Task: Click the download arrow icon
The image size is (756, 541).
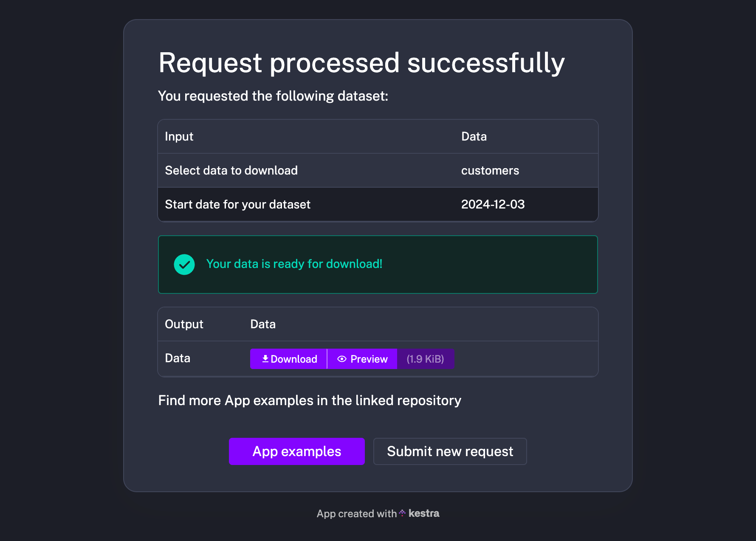Action: pyautogui.click(x=265, y=359)
